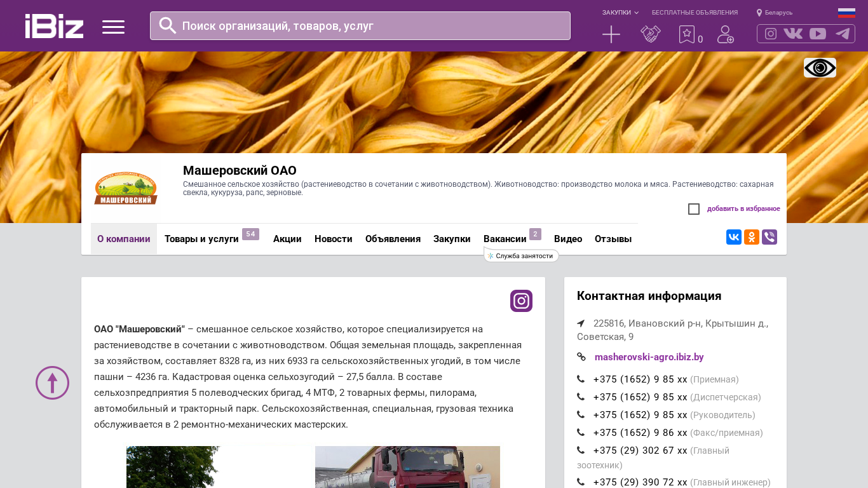The image size is (868, 488).
Task: Check the 'добавить в избранное' checkbox
Action: (694, 209)
